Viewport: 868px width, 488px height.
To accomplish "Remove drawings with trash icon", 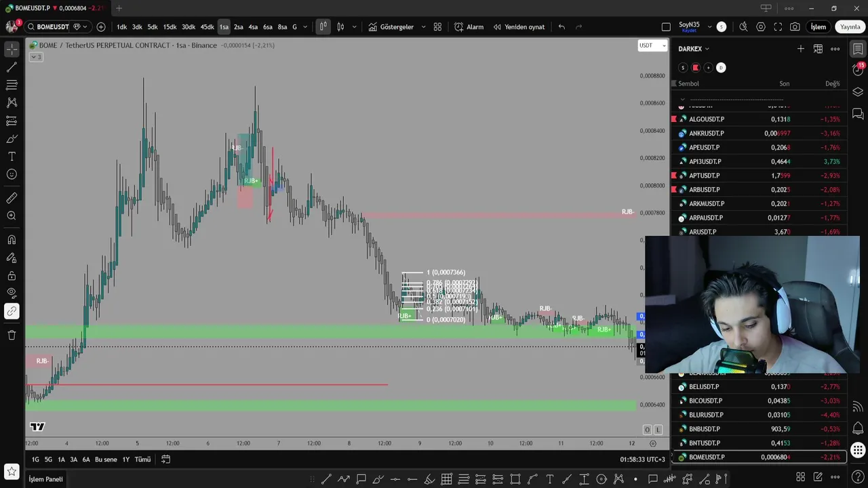I will pos(12,335).
